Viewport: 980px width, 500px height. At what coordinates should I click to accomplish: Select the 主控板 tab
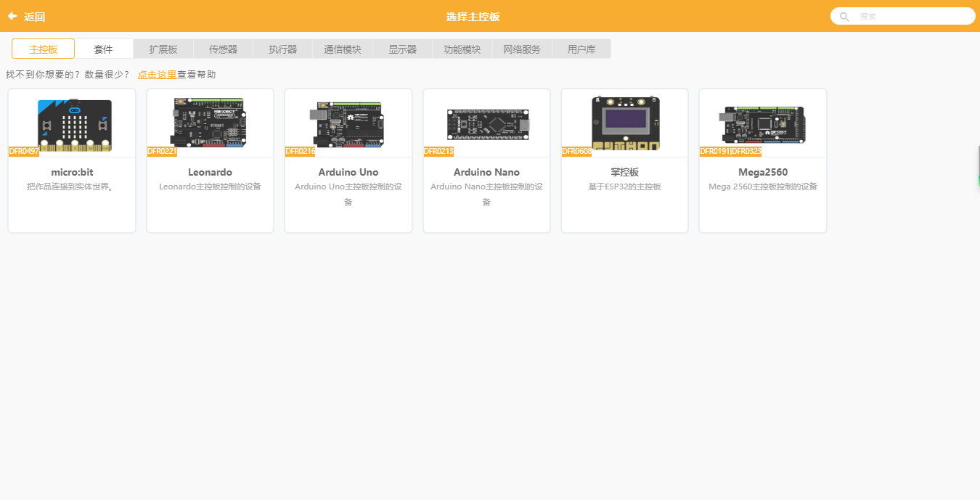click(43, 49)
